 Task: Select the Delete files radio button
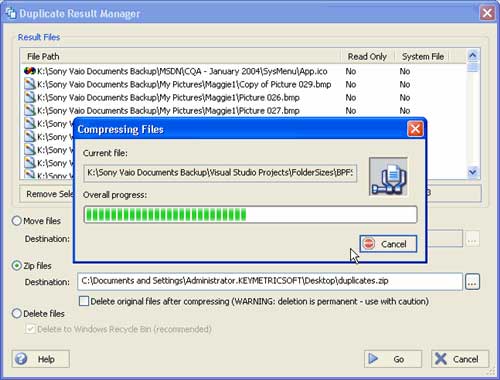tap(17, 313)
